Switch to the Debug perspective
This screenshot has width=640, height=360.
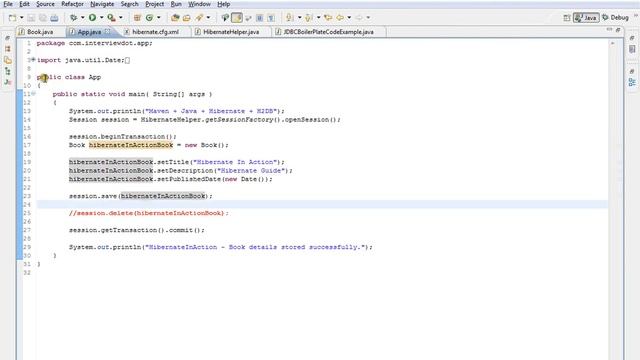pos(615,18)
